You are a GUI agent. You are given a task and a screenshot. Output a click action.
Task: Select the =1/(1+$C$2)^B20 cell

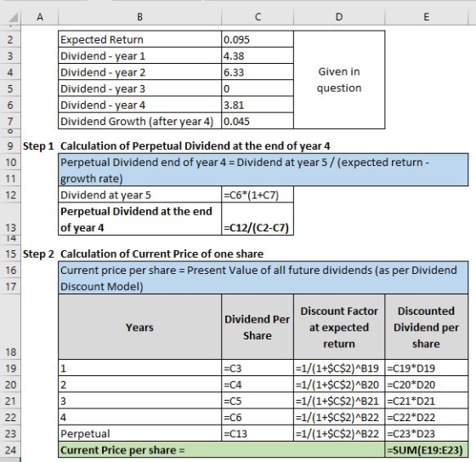click(339, 385)
